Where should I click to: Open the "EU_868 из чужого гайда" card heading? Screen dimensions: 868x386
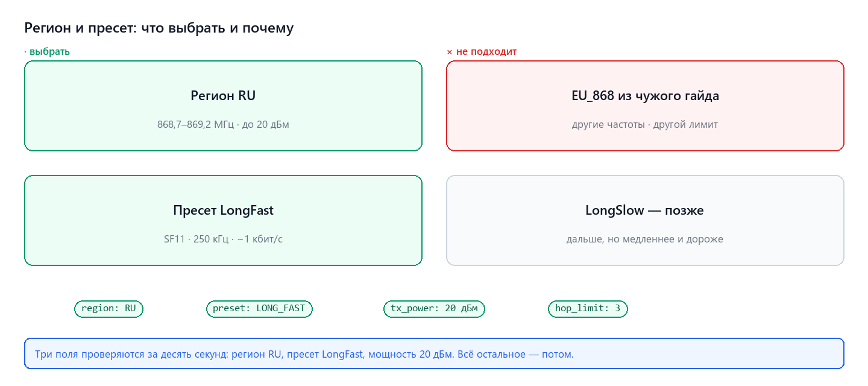(645, 96)
